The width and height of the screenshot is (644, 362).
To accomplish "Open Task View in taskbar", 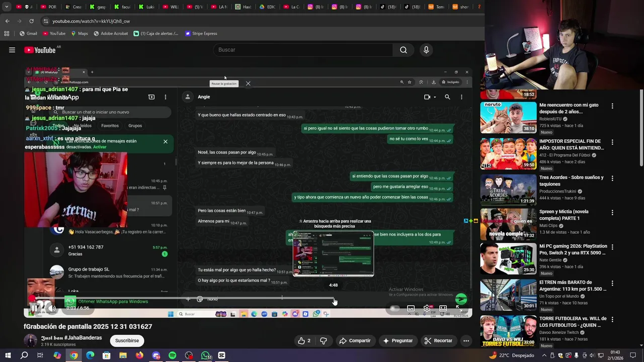I will coord(40,355).
